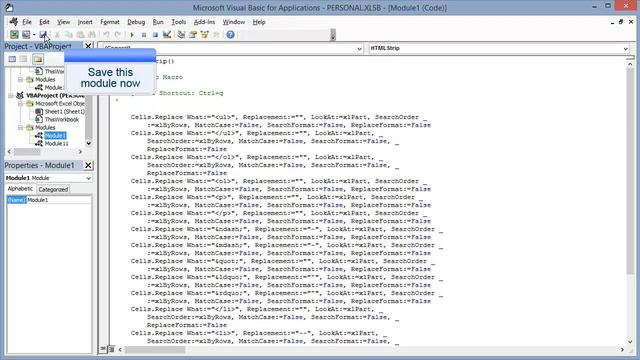The image size is (640, 360).
Task: Click project tree scrollbar down arrow
Action: (x=89, y=144)
